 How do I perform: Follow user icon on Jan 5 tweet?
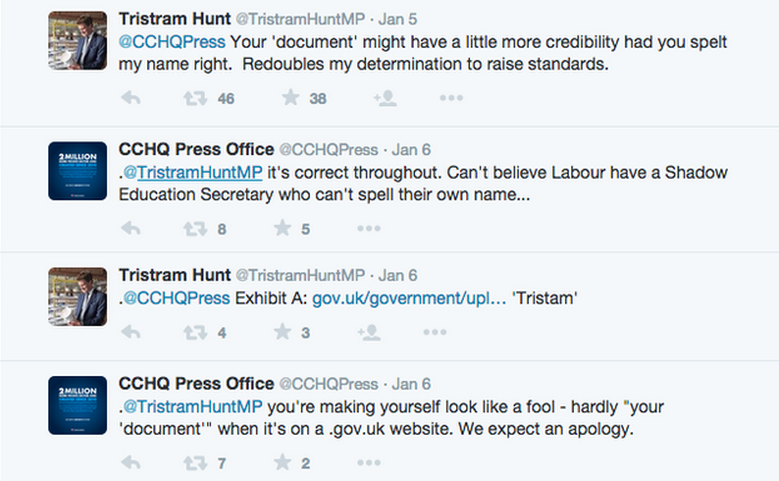coord(386,98)
